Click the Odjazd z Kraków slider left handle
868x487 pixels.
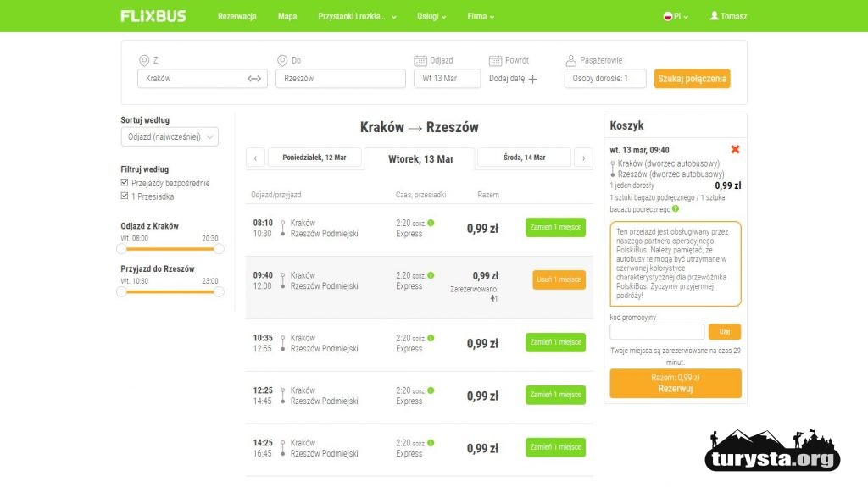click(x=122, y=249)
